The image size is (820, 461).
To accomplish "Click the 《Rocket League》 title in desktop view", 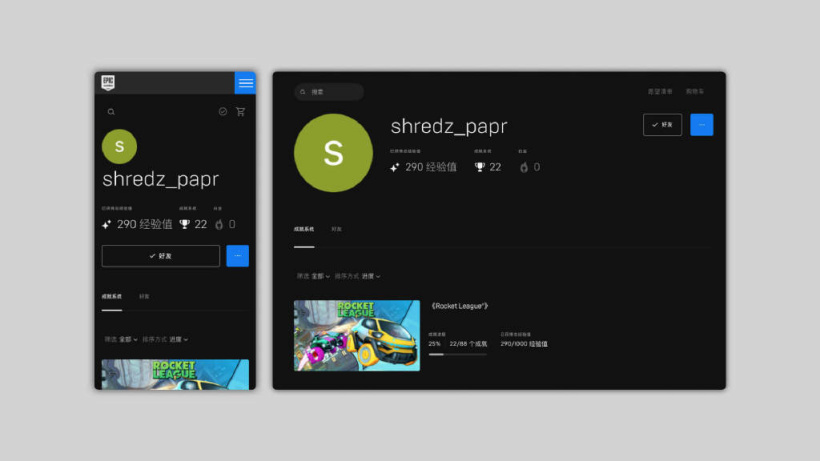I will click(x=460, y=306).
